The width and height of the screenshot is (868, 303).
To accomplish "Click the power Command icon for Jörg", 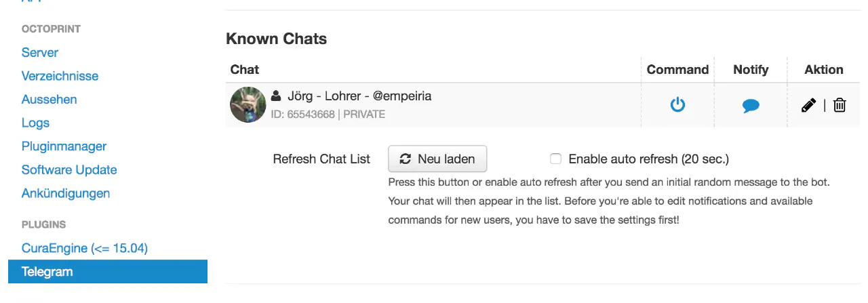I will click(677, 105).
